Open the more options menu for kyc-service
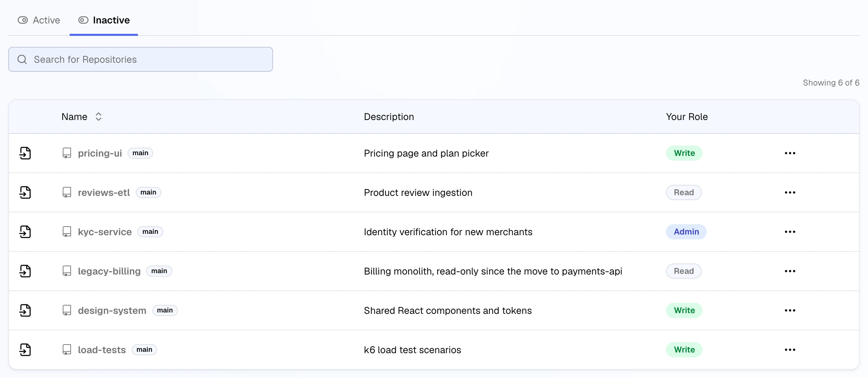Viewport: 868px width, 378px height. point(790,232)
